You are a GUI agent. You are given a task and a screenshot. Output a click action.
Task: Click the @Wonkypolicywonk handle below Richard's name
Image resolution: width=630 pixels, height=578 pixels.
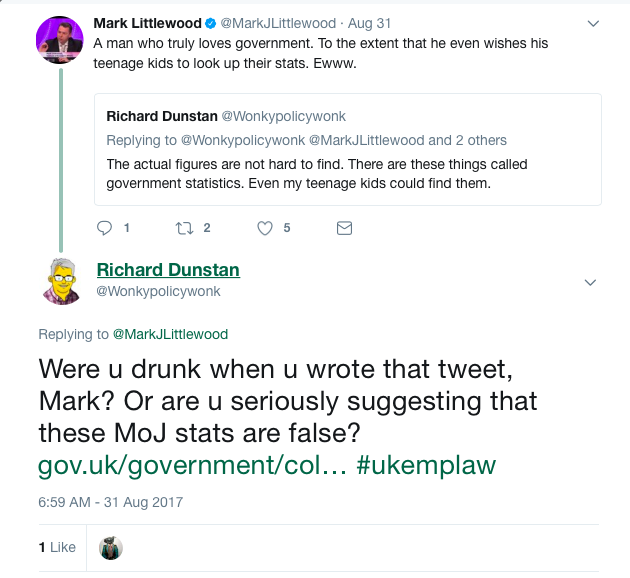point(158,291)
